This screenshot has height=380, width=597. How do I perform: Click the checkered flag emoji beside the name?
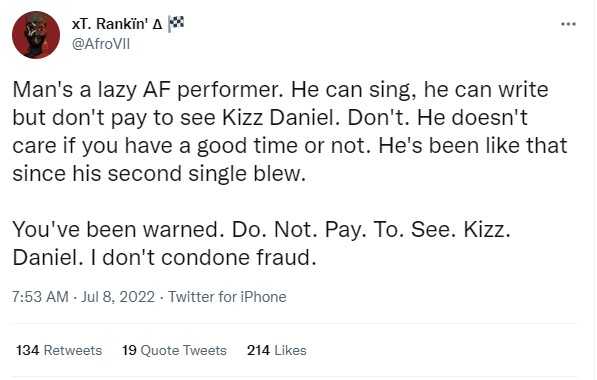click(x=176, y=24)
